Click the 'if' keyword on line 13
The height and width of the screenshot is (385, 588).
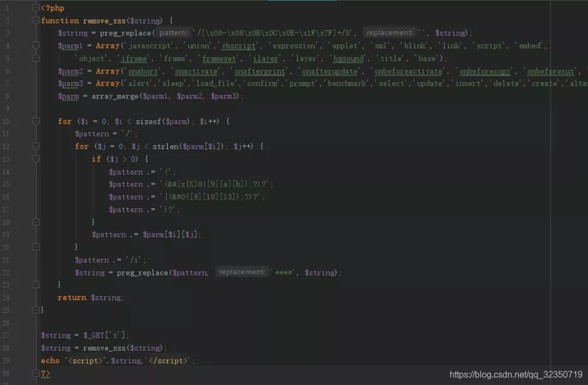(x=96, y=159)
